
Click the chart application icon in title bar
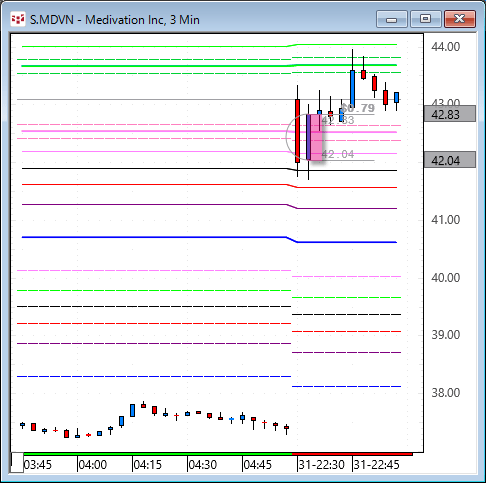(18, 19)
